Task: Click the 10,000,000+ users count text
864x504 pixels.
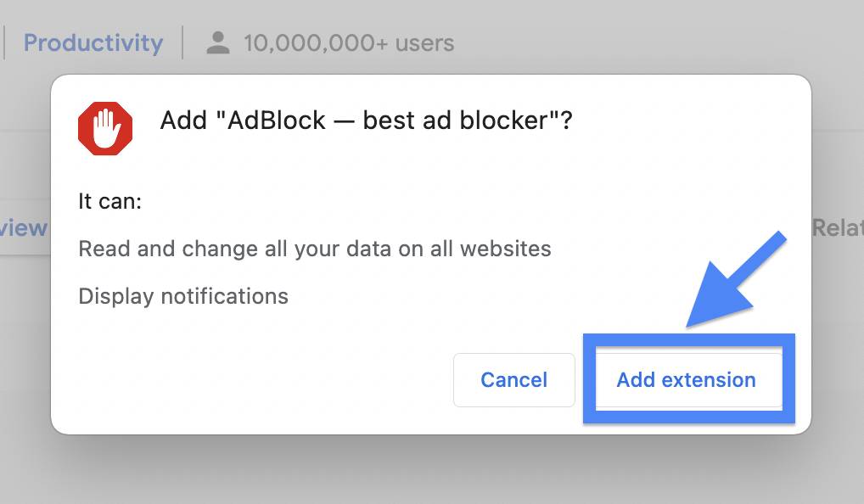Action: pyautogui.click(x=350, y=43)
